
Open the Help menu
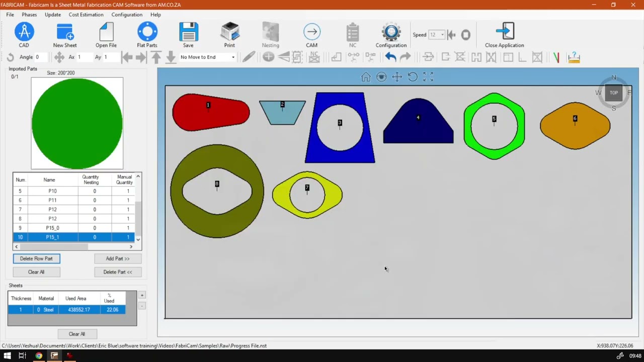click(155, 15)
